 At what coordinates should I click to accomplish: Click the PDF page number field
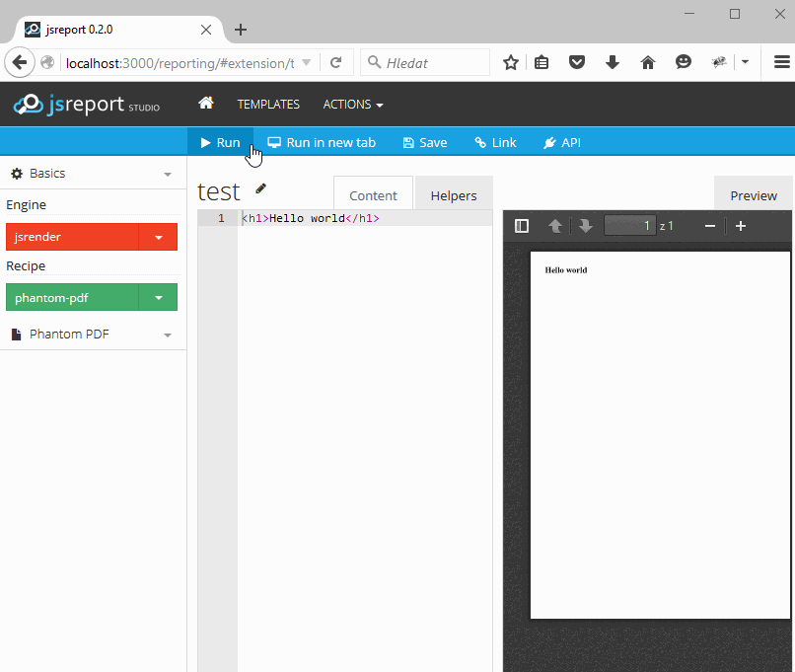tap(630, 226)
